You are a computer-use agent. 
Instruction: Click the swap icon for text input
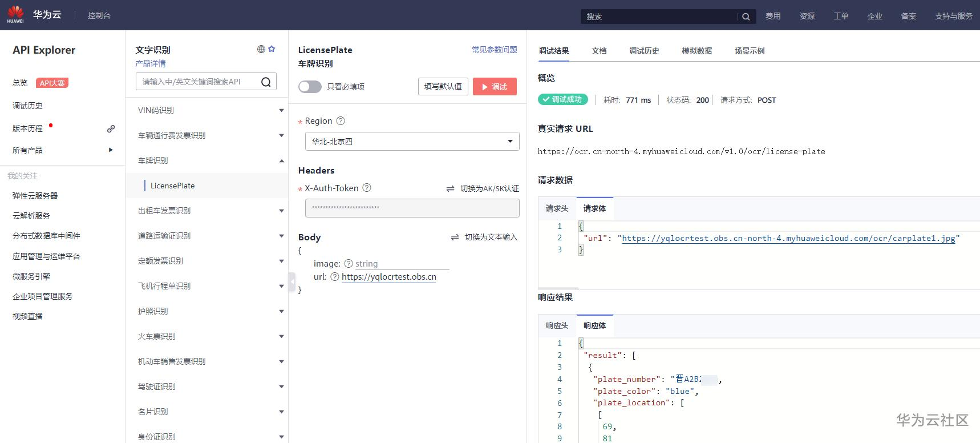click(x=455, y=237)
